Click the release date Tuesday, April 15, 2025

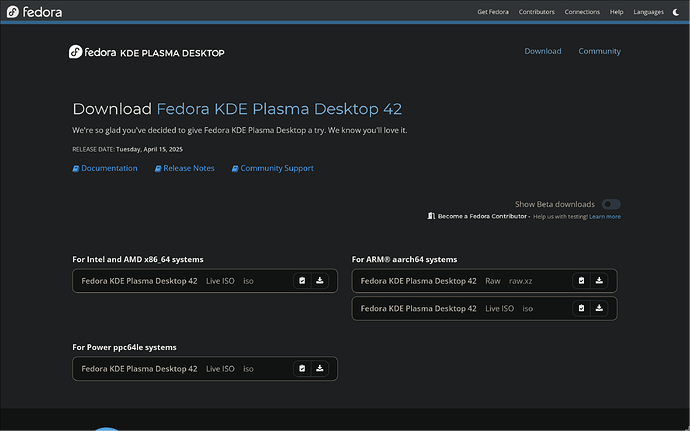pyautogui.click(x=149, y=149)
